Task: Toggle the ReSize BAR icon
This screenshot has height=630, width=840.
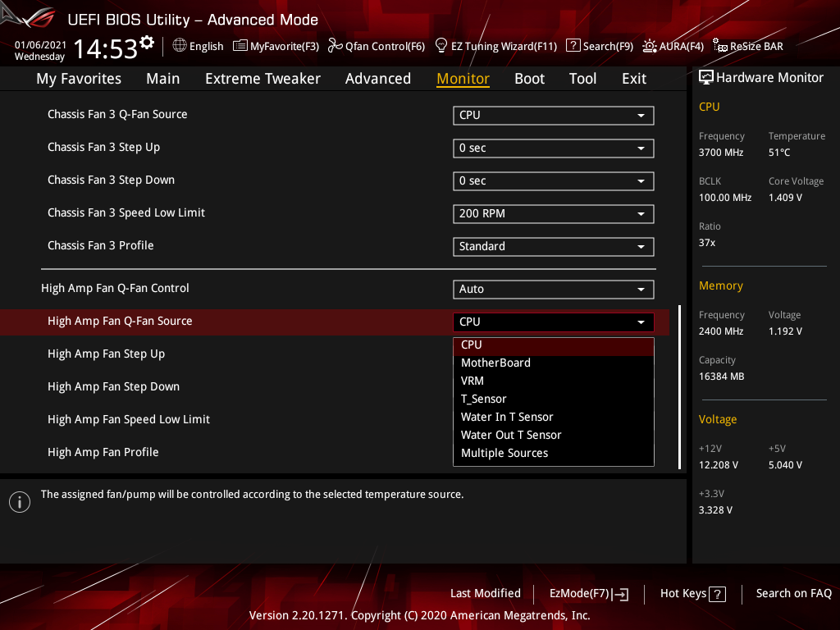Action: coord(720,46)
